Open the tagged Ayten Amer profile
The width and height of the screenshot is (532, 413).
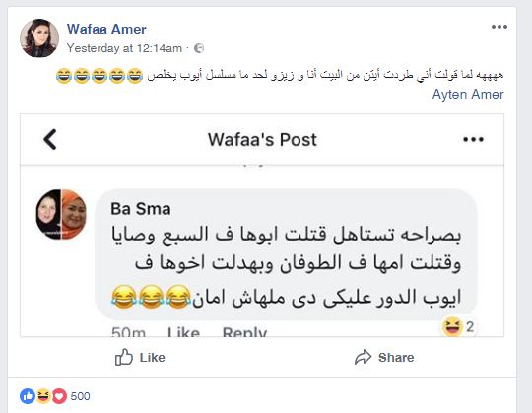click(x=468, y=94)
